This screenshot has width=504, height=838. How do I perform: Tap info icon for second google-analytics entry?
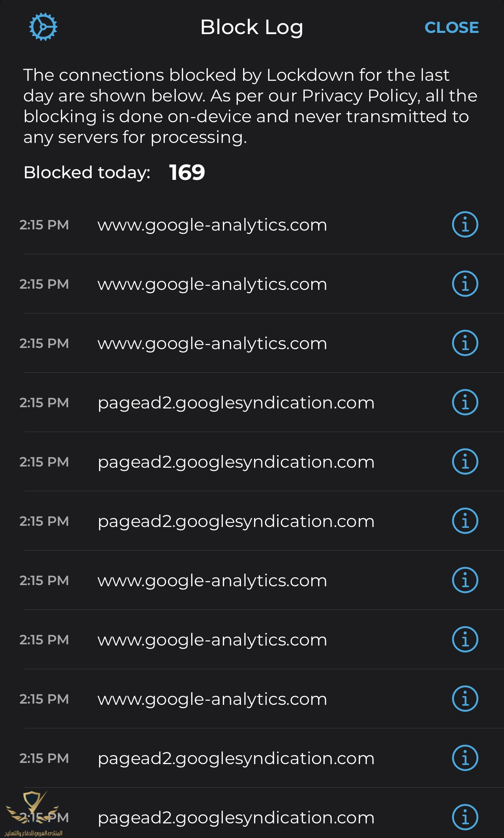click(x=465, y=284)
